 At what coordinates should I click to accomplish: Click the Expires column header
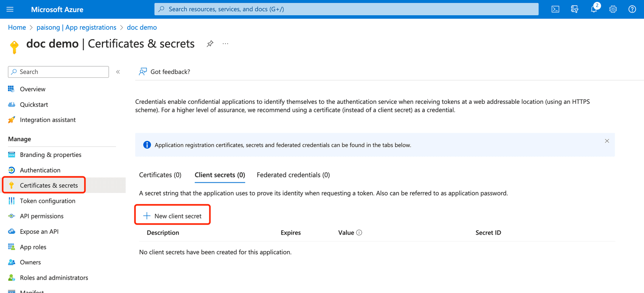(x=291, y=233)
